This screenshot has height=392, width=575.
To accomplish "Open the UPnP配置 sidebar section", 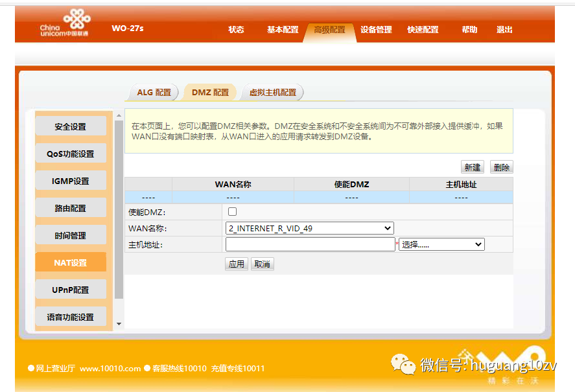I will tap(71, 290).
